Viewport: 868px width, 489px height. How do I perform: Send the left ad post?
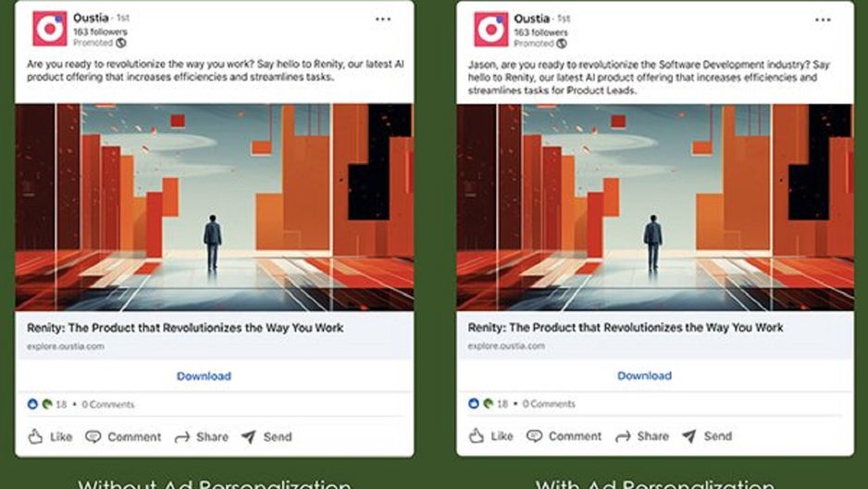(x=267, y=437)
